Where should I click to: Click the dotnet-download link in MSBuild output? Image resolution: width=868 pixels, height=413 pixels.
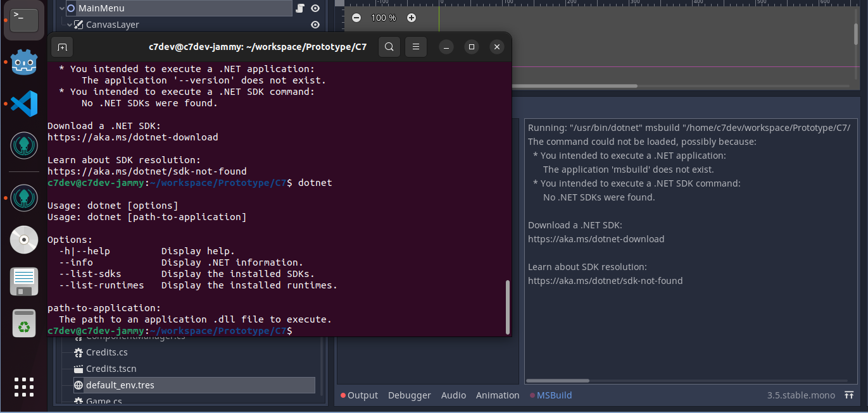point(596,239)
